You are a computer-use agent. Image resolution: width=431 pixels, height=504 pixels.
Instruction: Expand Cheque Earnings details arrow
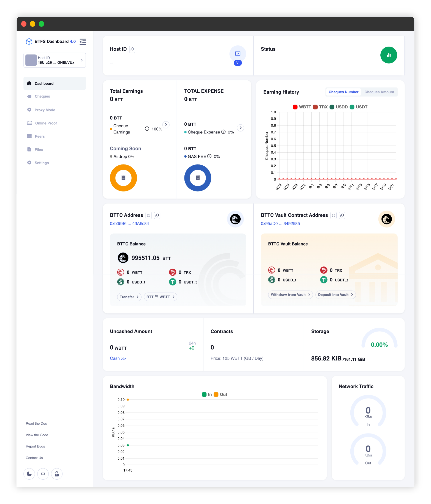(x=166, y=125)
